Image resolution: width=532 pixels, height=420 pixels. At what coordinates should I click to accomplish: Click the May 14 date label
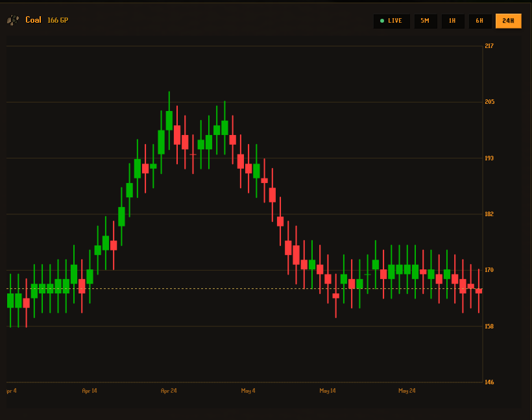pyautogui.click(x=328, y=391)
